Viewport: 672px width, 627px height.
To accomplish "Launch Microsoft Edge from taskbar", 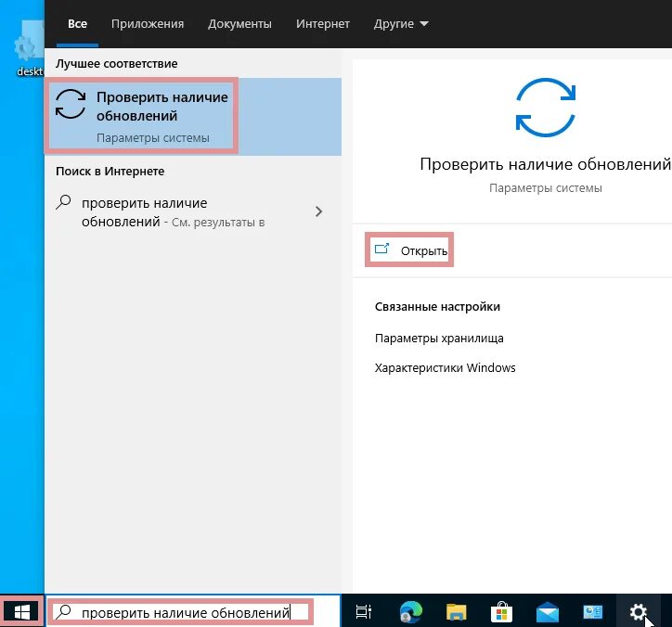I will point(410,611).
